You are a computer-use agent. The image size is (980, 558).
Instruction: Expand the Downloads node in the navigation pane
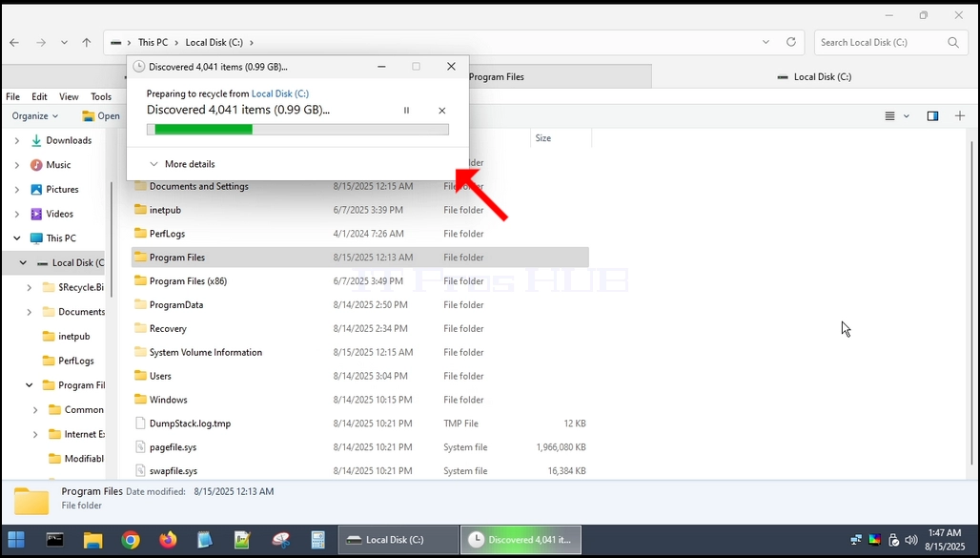point(17,141)
